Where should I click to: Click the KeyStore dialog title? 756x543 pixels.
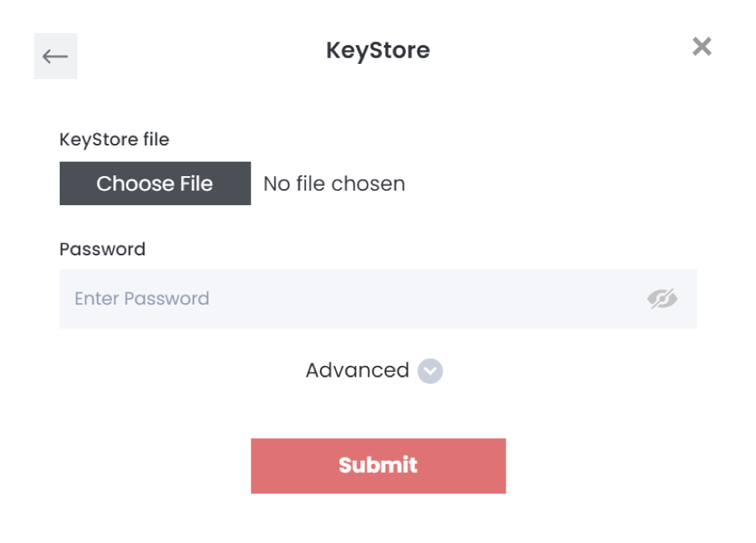378,51
